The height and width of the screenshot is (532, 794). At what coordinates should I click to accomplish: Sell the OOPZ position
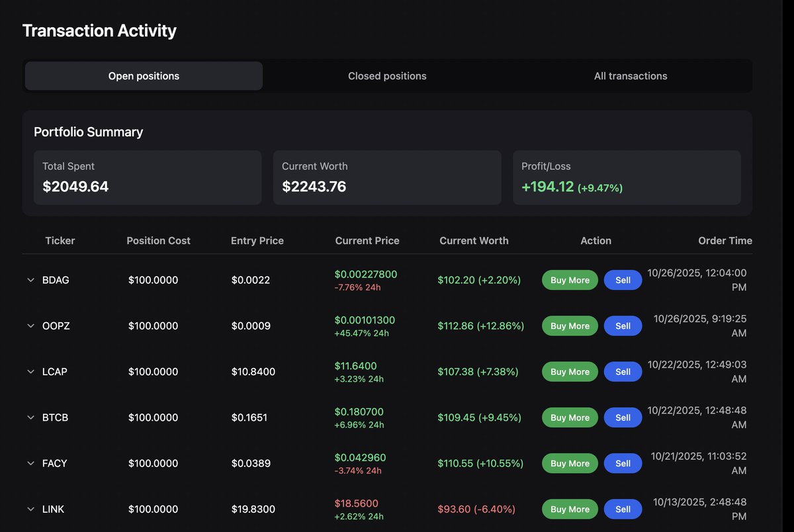pyautogui.click(x=623, y=326)
